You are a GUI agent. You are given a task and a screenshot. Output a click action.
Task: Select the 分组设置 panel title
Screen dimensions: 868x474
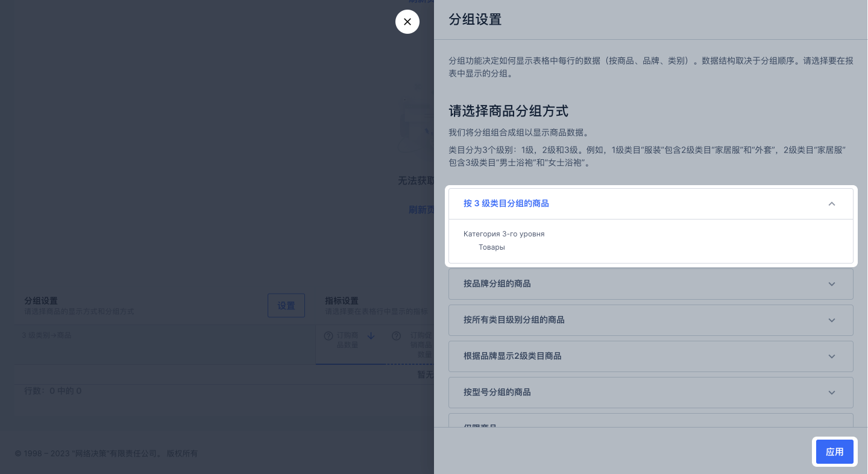(x=475, y=19)
